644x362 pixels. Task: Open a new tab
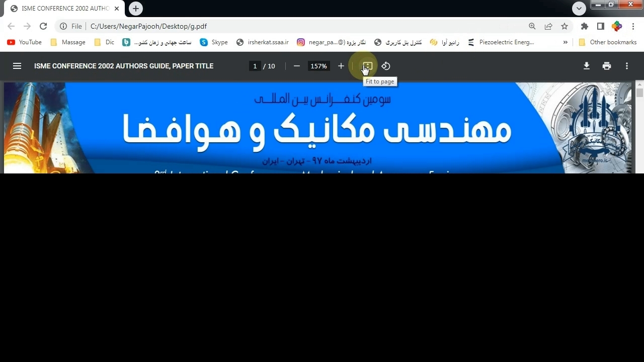point(135,9)
